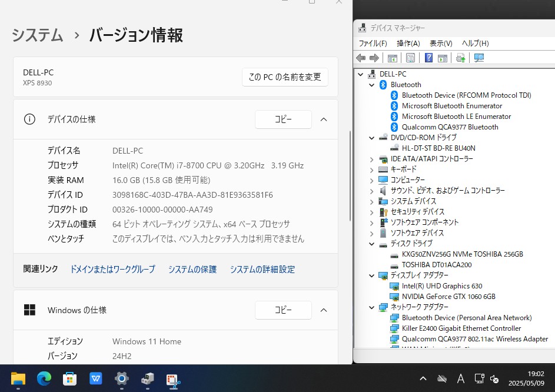Open the WPS Writer taskbar icon
This screenshot has height=392, width=555.
pyautogui.click(x=95, y=379)
